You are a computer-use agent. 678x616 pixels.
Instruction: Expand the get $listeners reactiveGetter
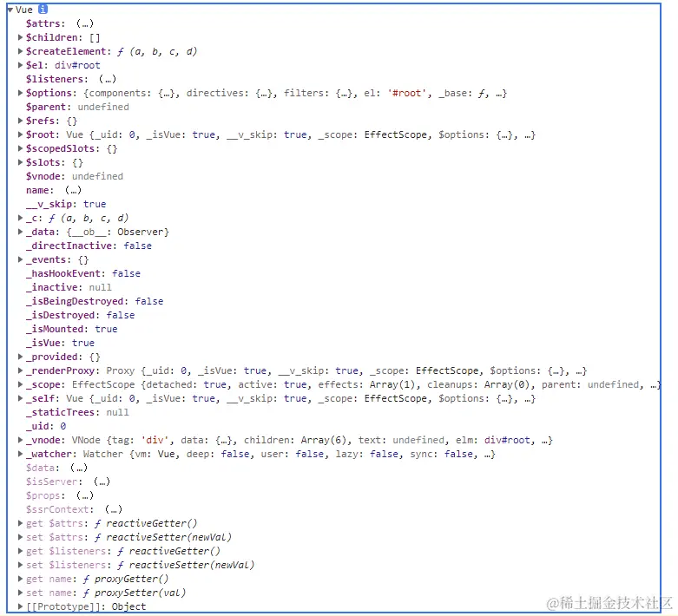[x=20, y=551]
